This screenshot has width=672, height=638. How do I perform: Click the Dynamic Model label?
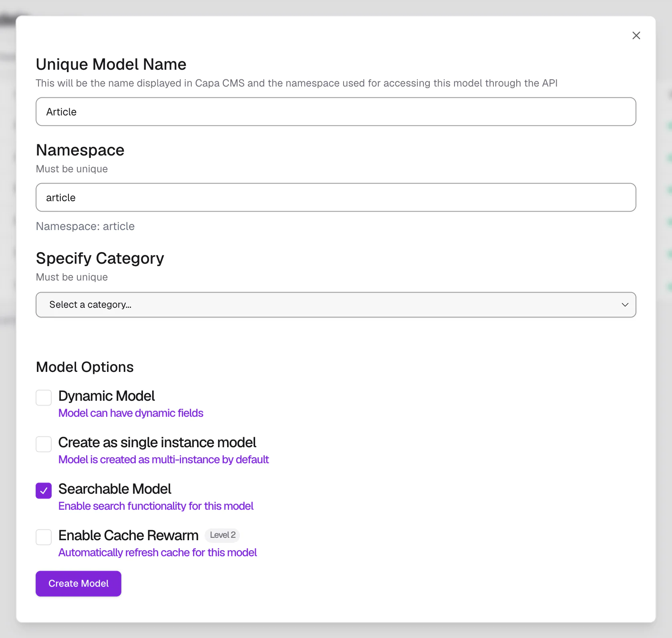pyautogui.click(x=107, y=396)
